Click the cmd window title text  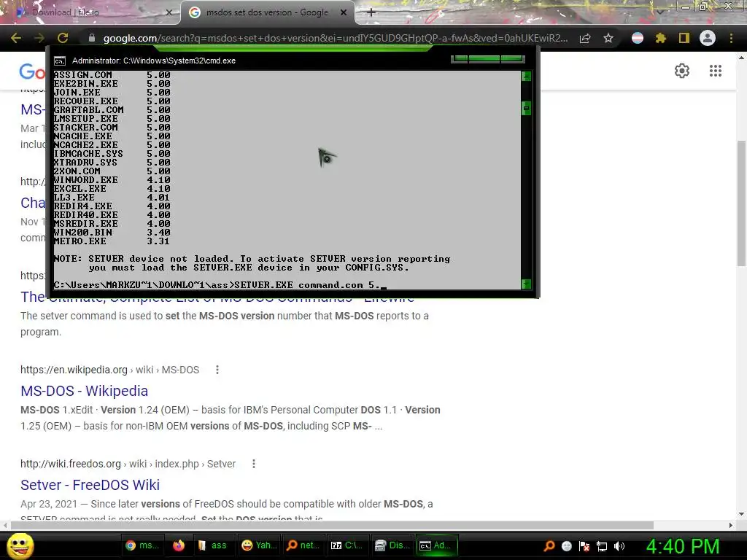click(153, 61)
